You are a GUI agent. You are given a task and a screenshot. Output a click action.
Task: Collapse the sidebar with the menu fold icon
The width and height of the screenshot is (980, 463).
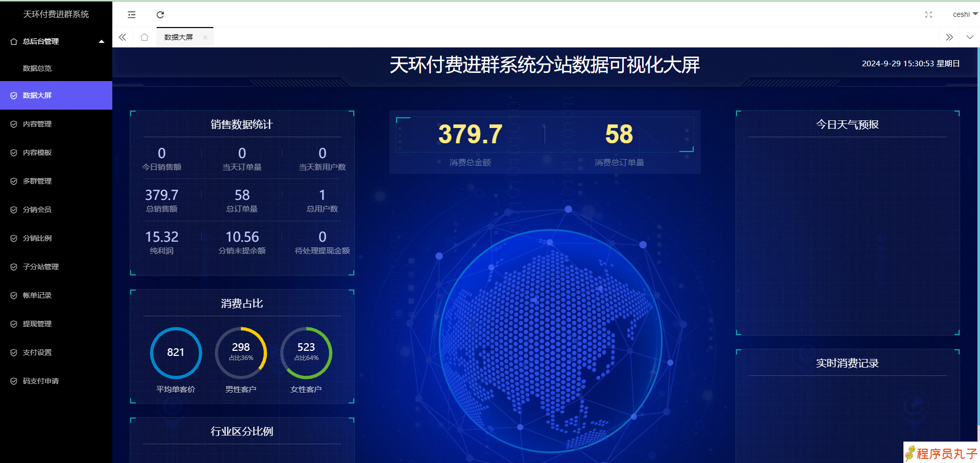132,15
